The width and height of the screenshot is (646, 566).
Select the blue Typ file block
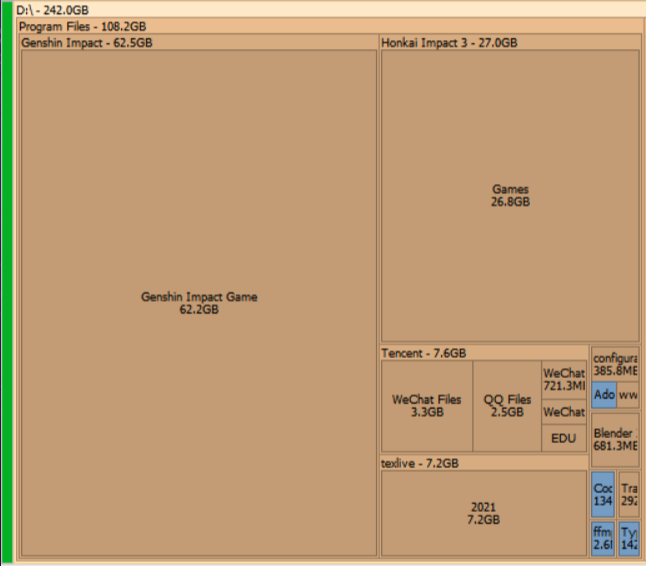(629, 538)
